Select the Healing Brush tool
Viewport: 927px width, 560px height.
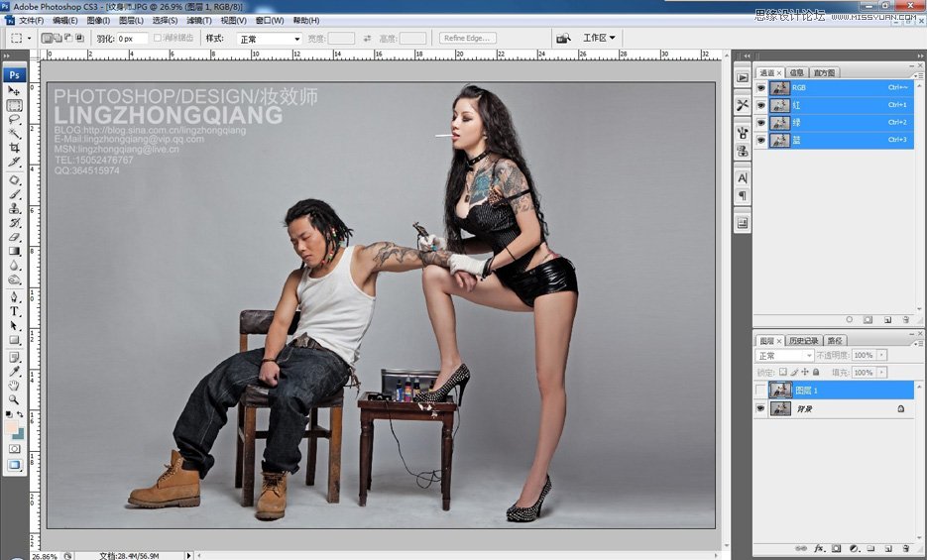coord(14,180)
